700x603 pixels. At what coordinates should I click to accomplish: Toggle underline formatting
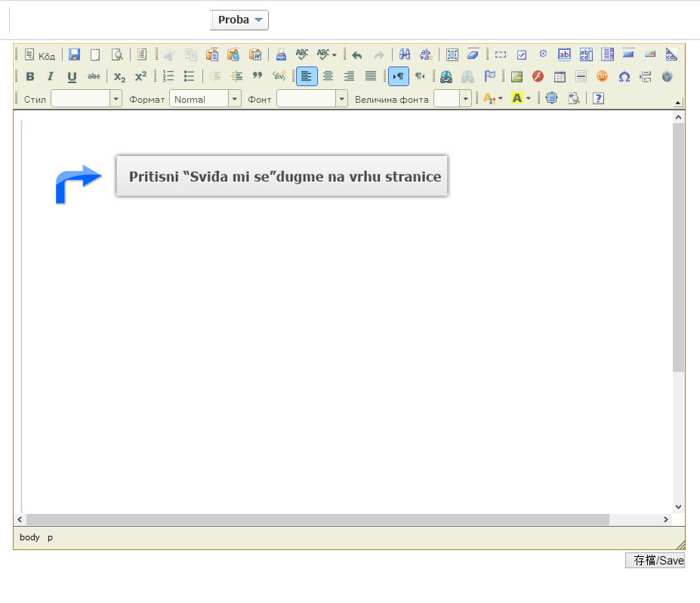tap(72, 76)
